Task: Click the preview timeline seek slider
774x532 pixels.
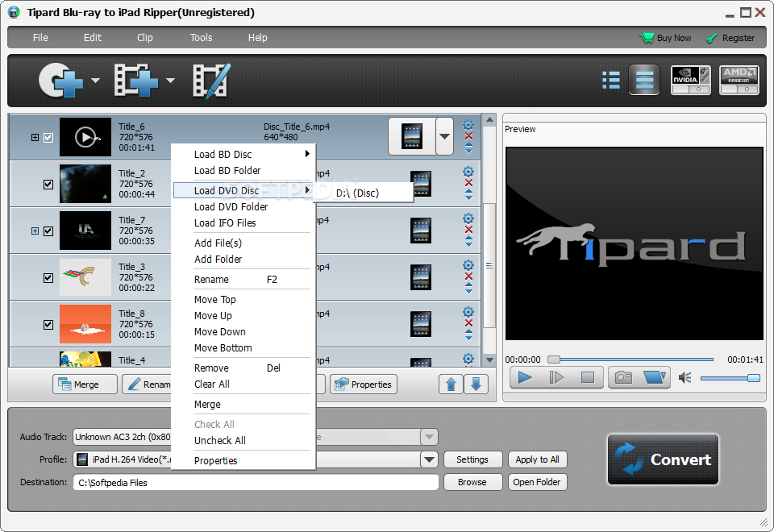Action: point(630,360)
